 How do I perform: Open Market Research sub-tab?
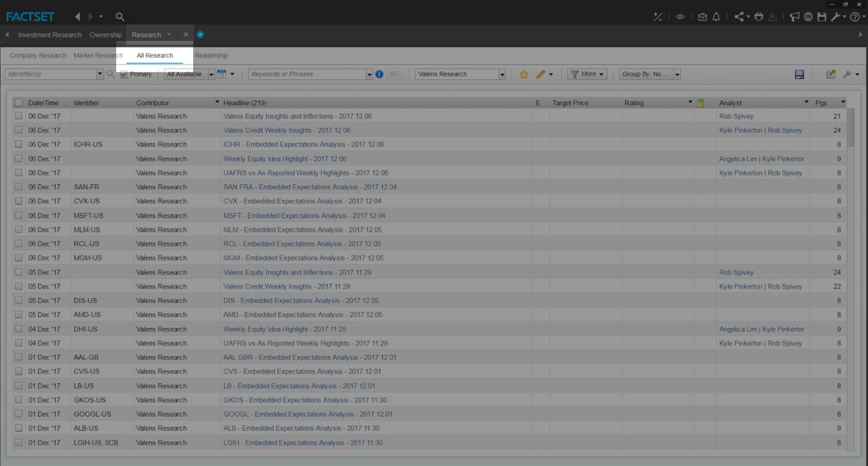(98, 55)
